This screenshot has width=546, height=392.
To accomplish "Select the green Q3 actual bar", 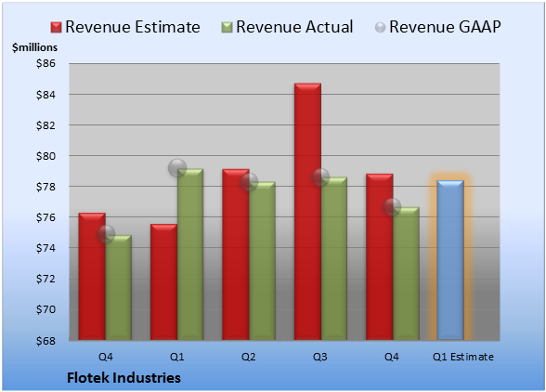I will pos(334,258).
